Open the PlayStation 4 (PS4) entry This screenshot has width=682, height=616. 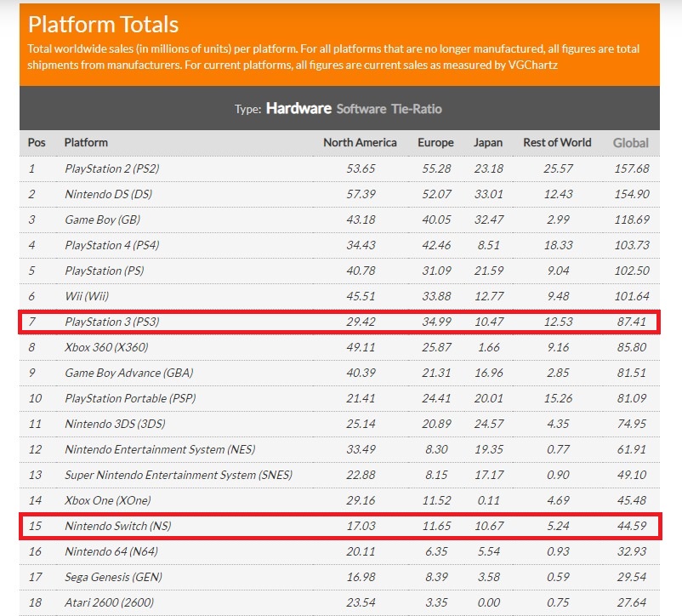coord(111,245)
